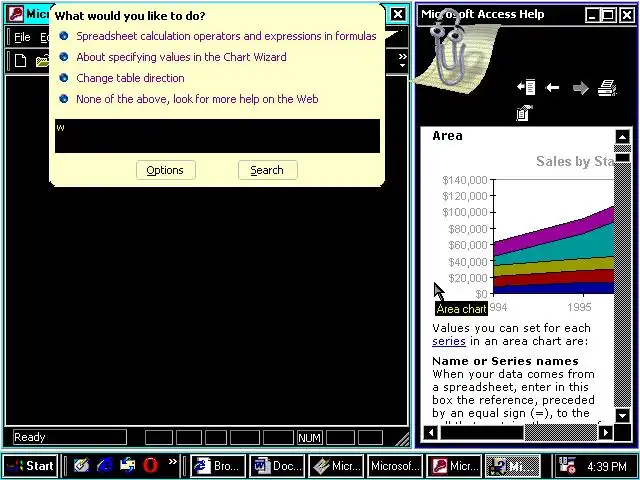Click the Help horizontal scrollbar thumb
640x480 pixels.
coord(482,432)
